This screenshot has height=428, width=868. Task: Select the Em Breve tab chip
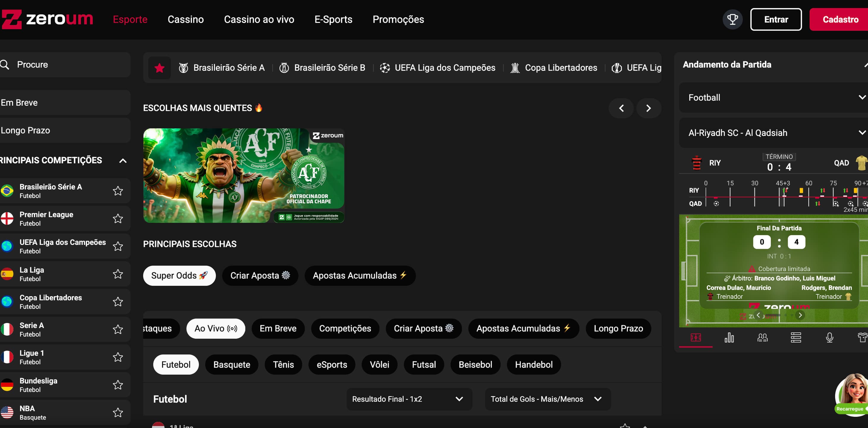(x=278, y=329)
